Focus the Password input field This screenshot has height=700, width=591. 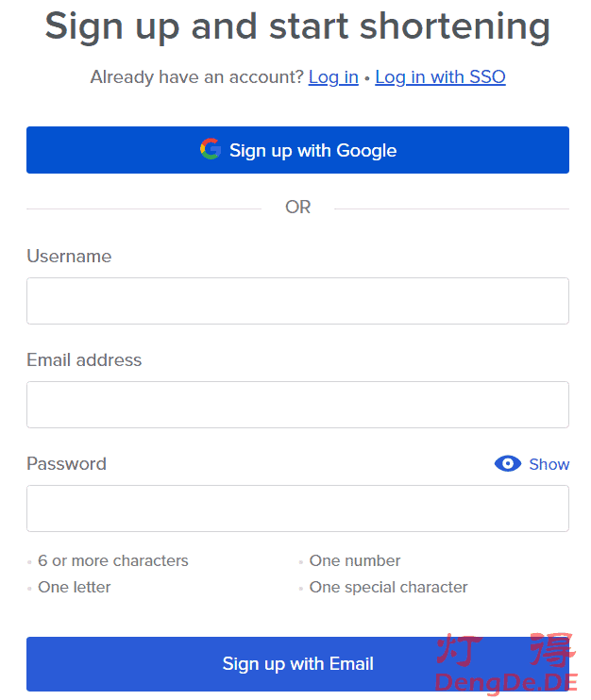tap(297, 508)
